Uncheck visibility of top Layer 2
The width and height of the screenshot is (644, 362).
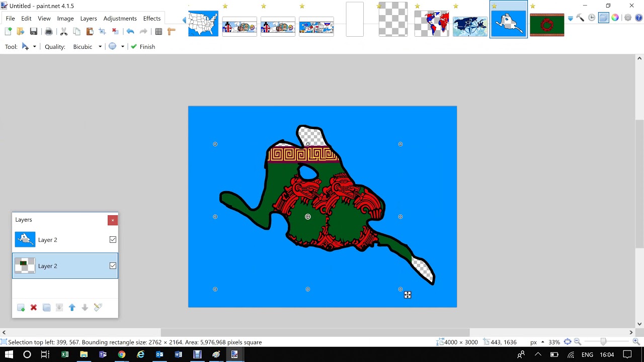click(113, 240)
